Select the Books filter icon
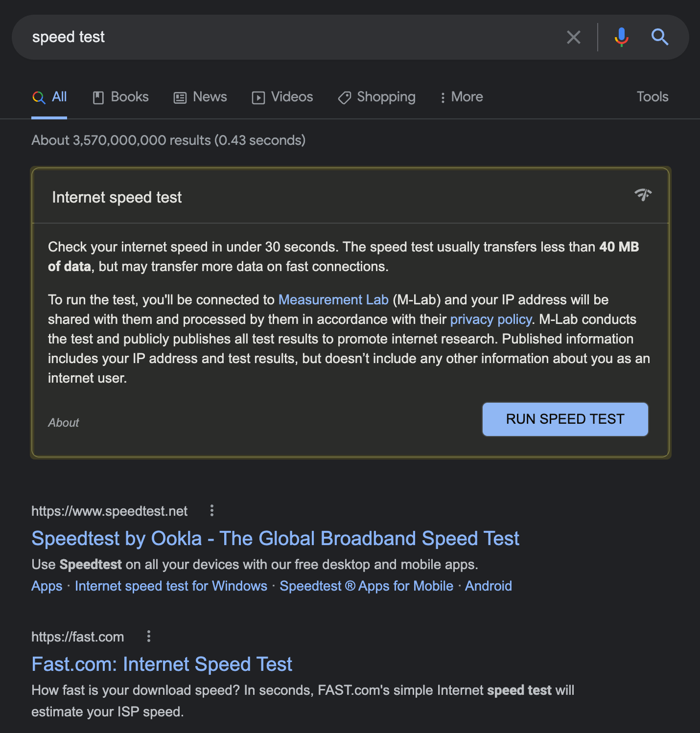 click(x=98, y=97)
